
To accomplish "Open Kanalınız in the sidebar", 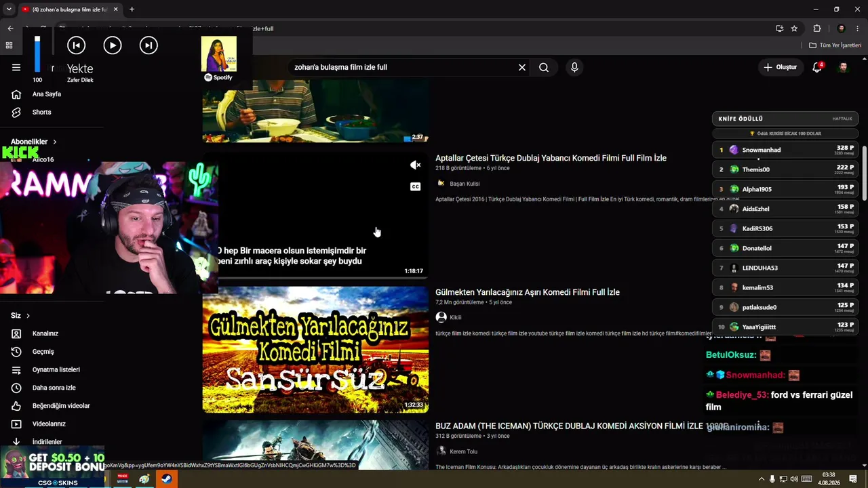I will point(45,333).
